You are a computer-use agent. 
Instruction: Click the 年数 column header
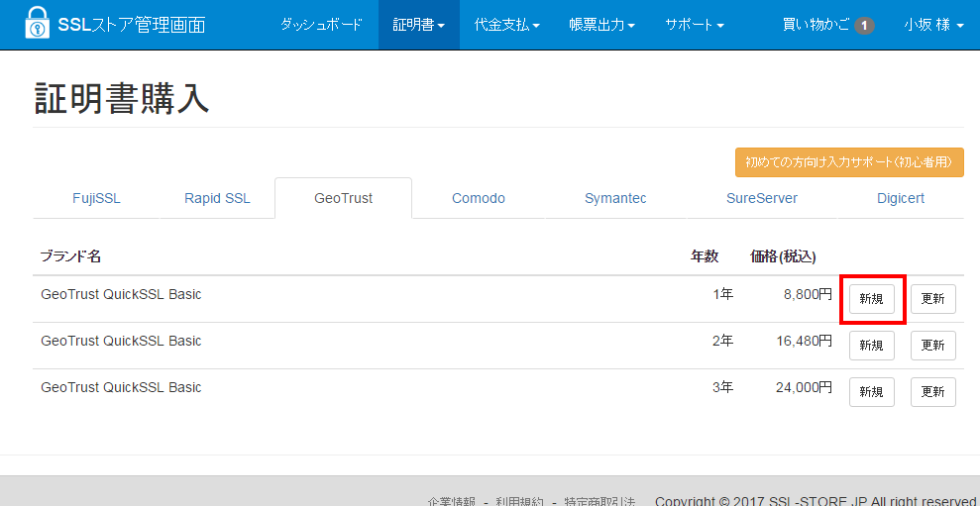click(705, 256)
